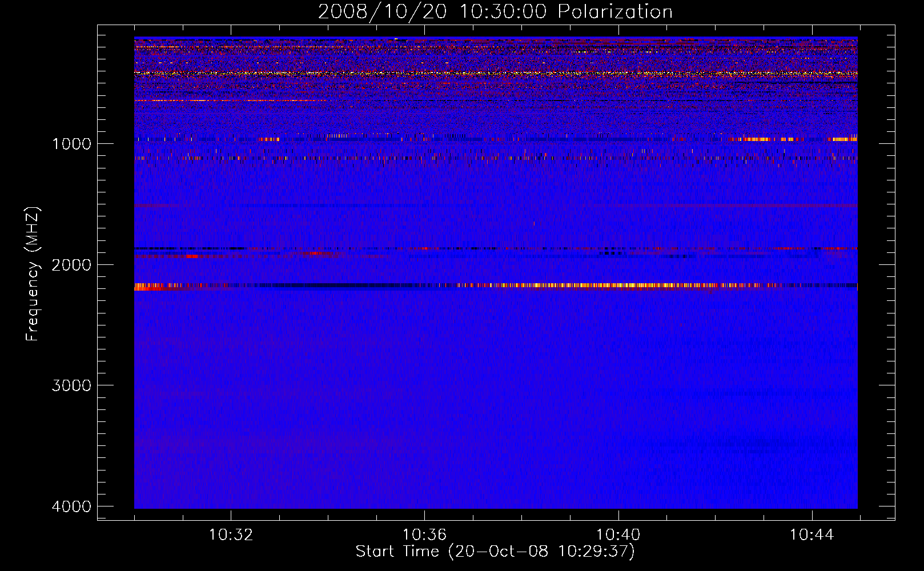Click the 4000 frequency tick label
Viewport: 924px width, 571px height.
71,506
